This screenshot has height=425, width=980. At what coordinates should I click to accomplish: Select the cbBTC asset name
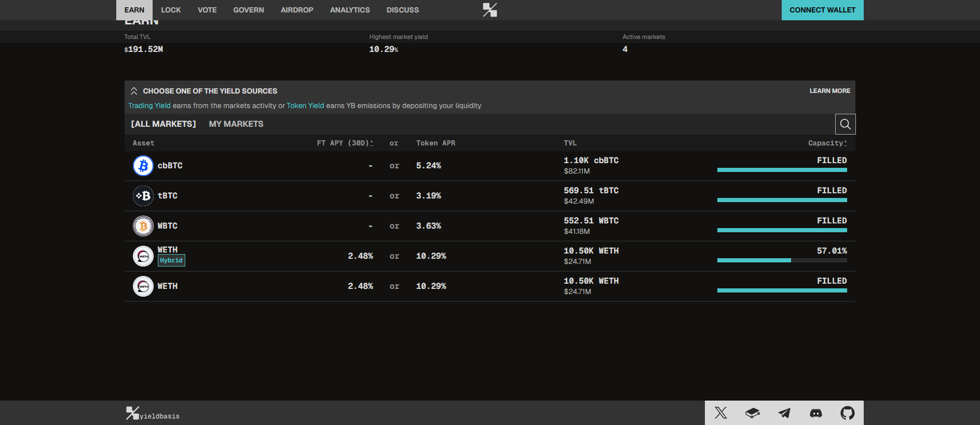pyautogui.click(x=170, y=166)
